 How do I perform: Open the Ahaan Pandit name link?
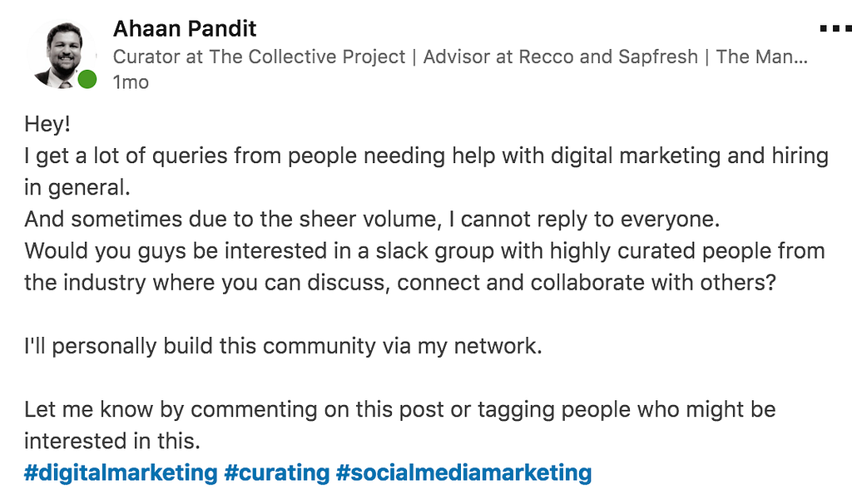(x=185, y=29)
